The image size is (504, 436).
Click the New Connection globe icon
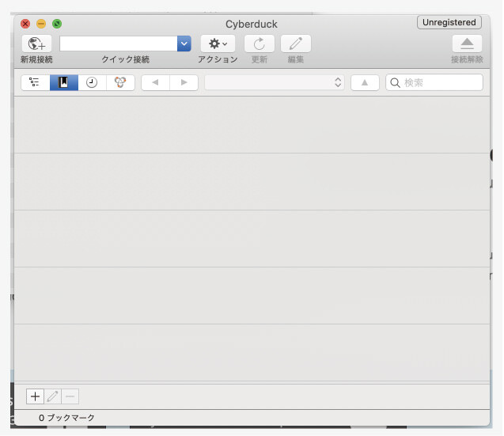pyautogui.click(x=36, y=44)
